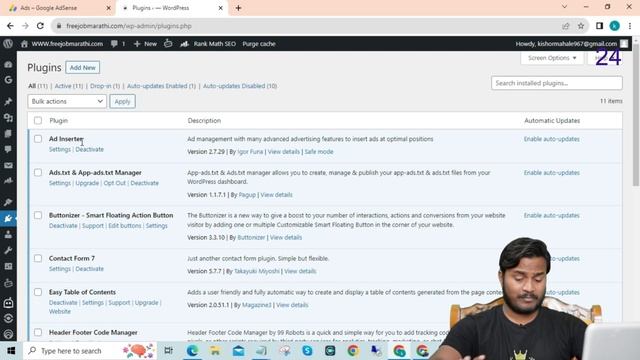Click Purge cache in admin bar
The height and width of the screenshot is (360, 640).
(259, 44)
